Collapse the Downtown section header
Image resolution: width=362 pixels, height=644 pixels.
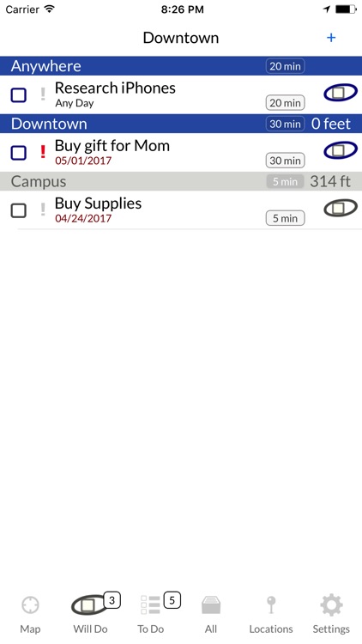coord(181,124)
